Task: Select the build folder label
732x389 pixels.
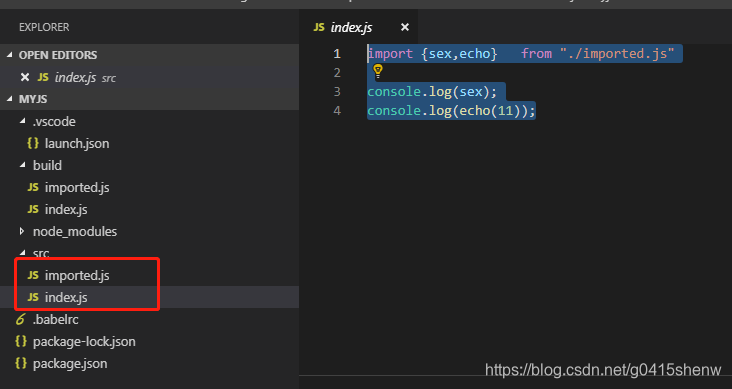Action: pyautogui.click(x=47, y=165)
